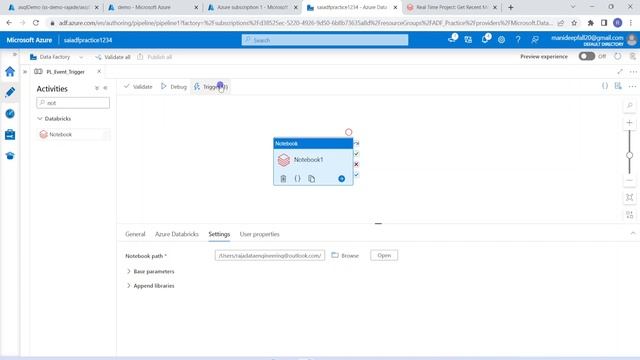The width and height of the screenshot is (640, 360).
Task: Click Validate all button
Action: tap(113, 57)
